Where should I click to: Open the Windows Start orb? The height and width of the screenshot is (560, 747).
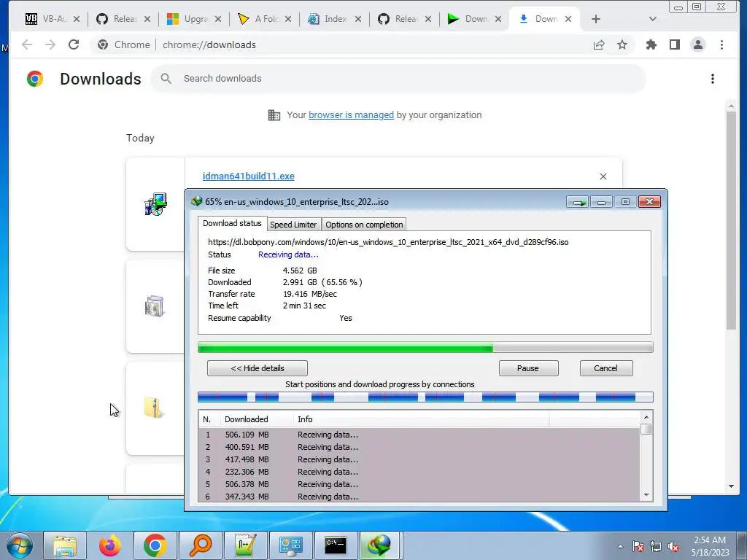(x=20, y=545)
